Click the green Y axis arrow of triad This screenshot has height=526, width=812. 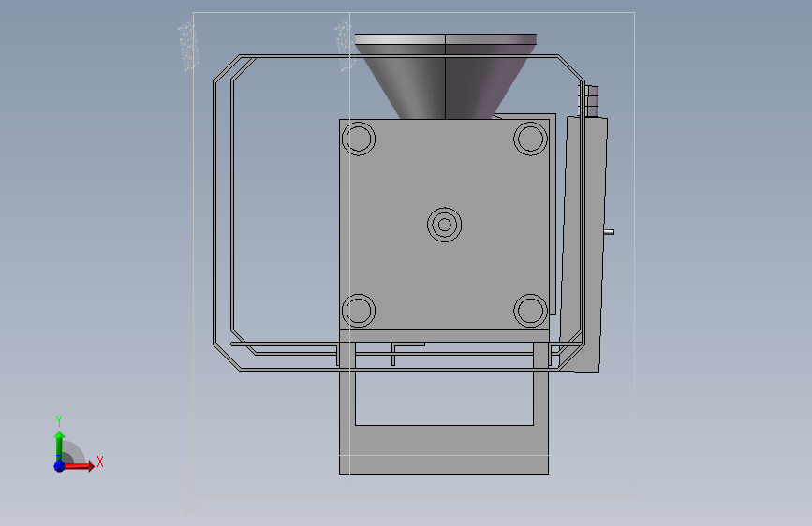[60, 446]
